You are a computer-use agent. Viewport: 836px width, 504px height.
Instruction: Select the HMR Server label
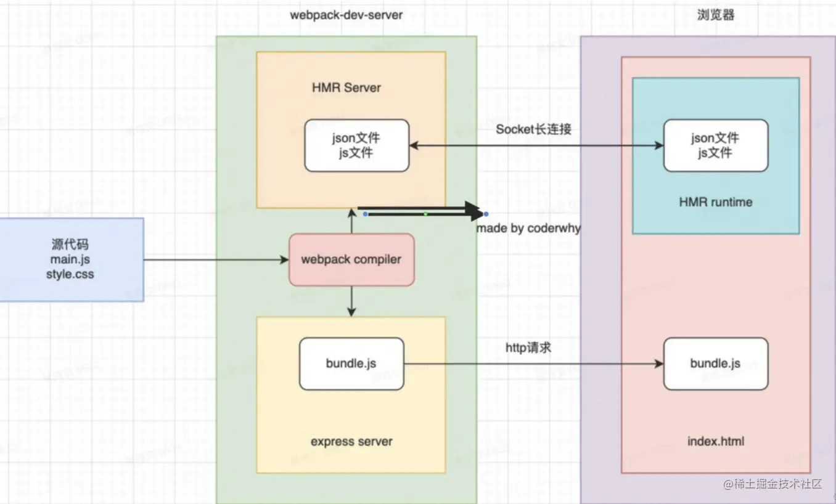346,87
